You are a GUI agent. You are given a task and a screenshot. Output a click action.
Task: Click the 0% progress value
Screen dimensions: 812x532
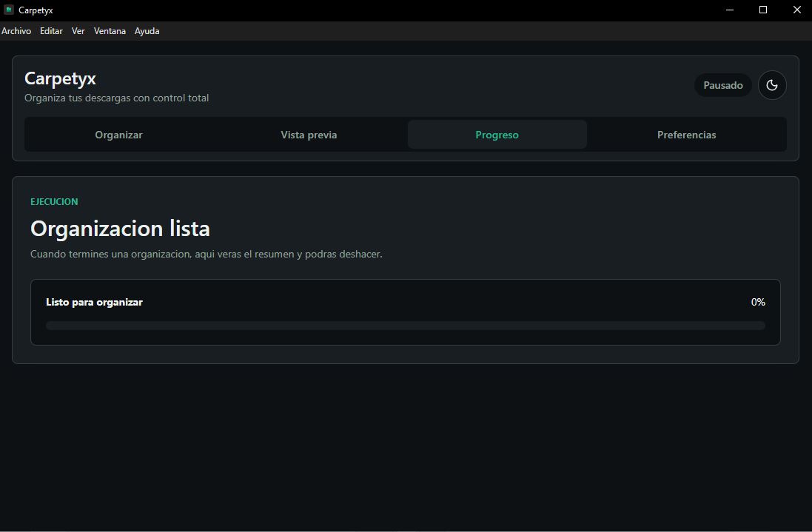pyautogui.click(x=758, y=302)
